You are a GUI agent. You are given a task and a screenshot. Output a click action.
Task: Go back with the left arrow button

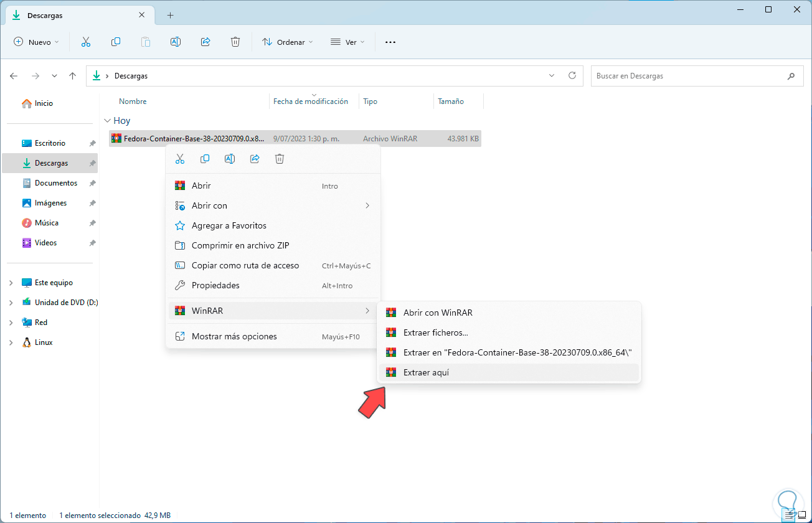tap(14, 76)
